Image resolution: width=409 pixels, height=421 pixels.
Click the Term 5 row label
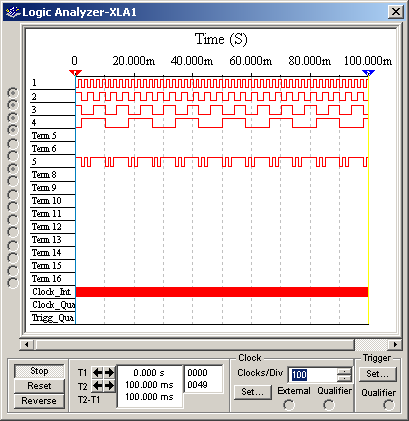(44, 136)
